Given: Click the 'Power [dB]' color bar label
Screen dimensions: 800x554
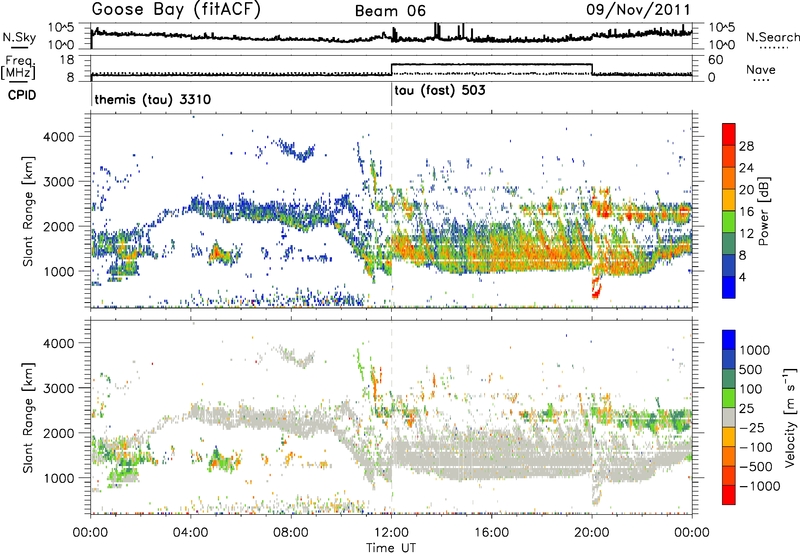Looking at the screenshot, I should [x=763, y=211].
